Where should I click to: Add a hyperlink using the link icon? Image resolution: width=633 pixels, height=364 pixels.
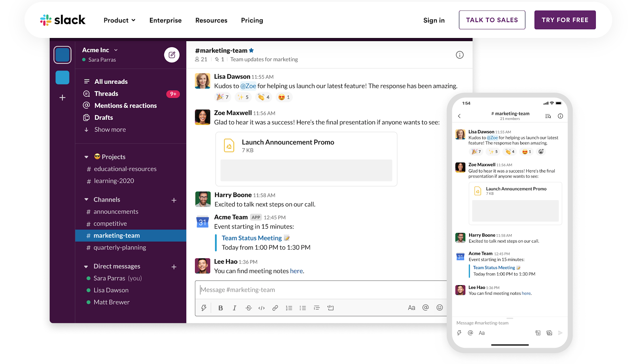(275, 308)
